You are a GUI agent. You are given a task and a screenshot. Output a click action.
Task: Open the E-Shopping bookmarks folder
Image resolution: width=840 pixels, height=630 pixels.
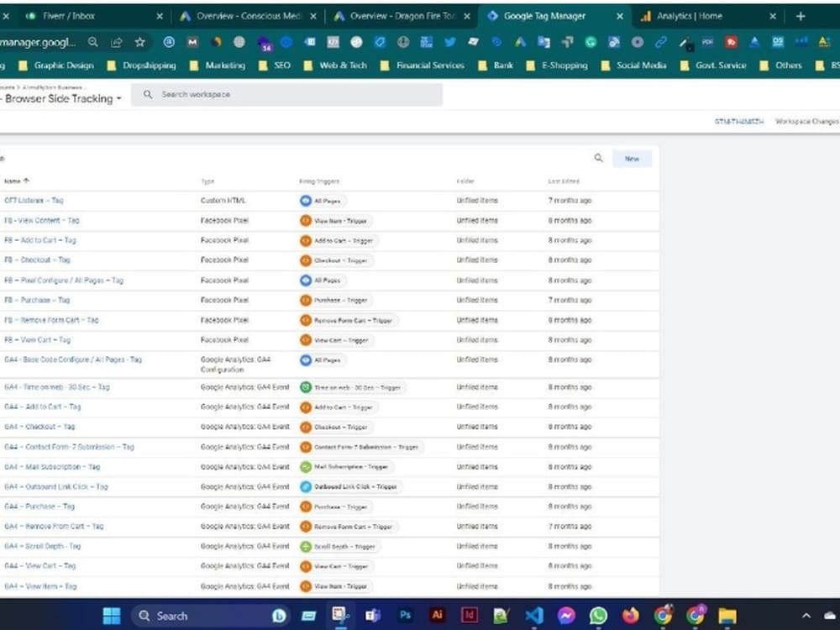point(557,66)
